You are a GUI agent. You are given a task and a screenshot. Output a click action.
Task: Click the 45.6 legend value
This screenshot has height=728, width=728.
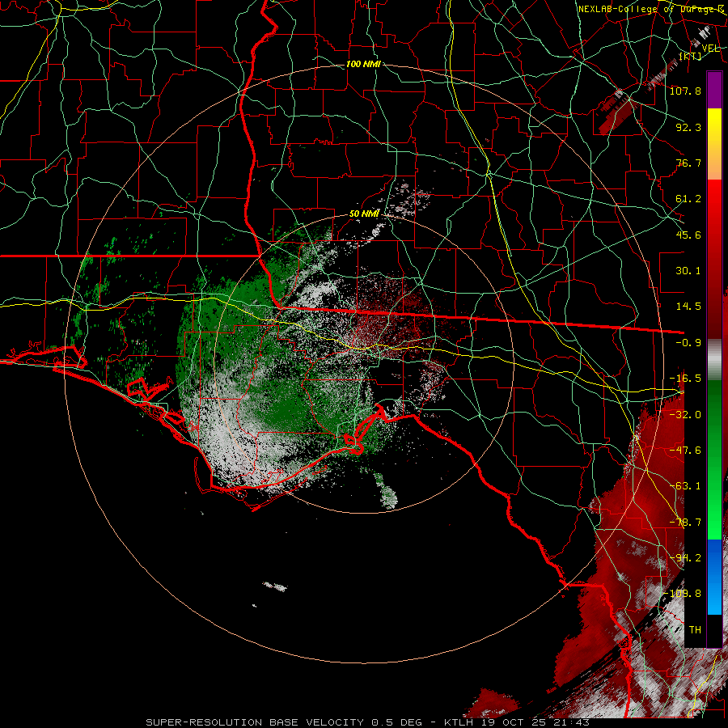pos(688,235)
